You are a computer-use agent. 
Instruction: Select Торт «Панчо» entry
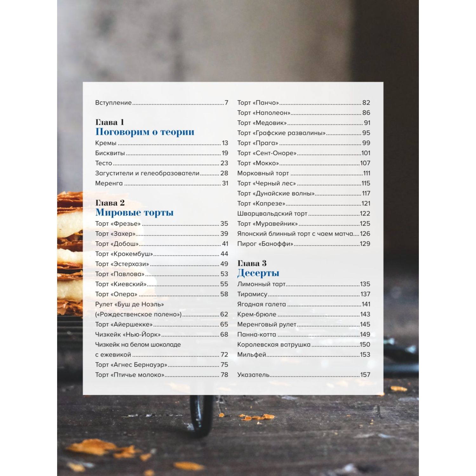point(304,102)
